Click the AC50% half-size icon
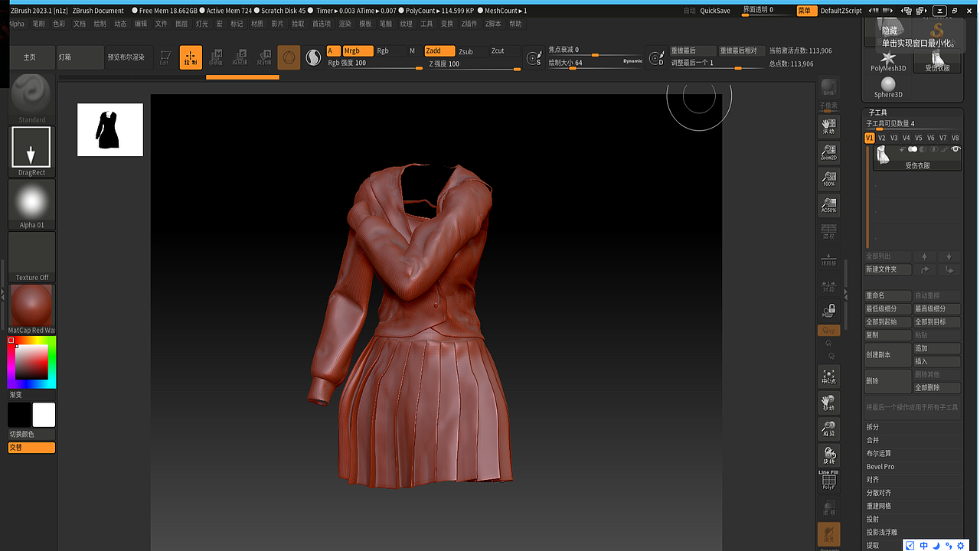Viewport: 980px width, 551px height. 828,205
